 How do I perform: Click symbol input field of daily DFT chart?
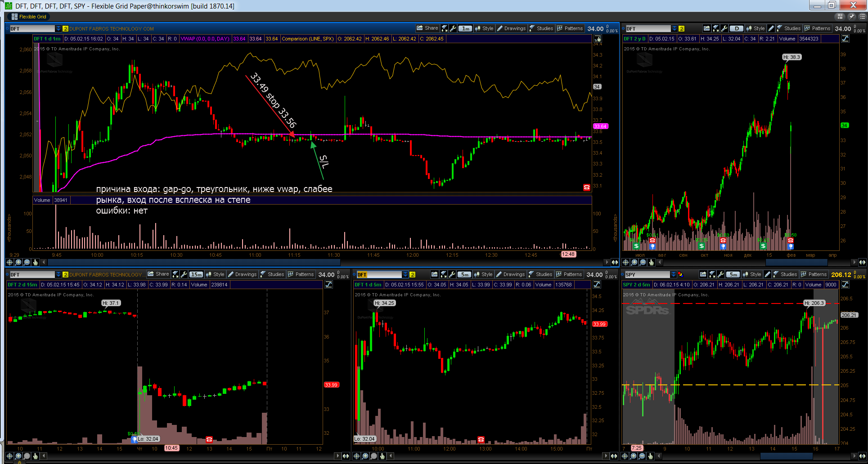[648, 29]
